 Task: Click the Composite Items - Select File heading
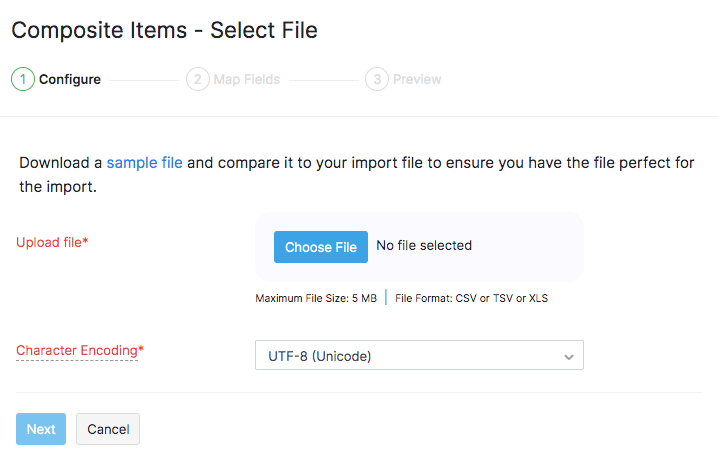point(164,30)
